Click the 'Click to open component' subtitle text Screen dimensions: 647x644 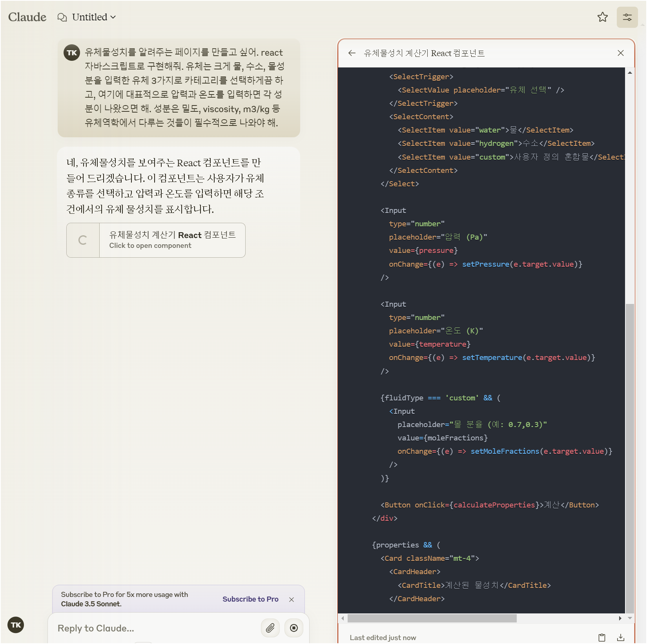click(150, 246)
